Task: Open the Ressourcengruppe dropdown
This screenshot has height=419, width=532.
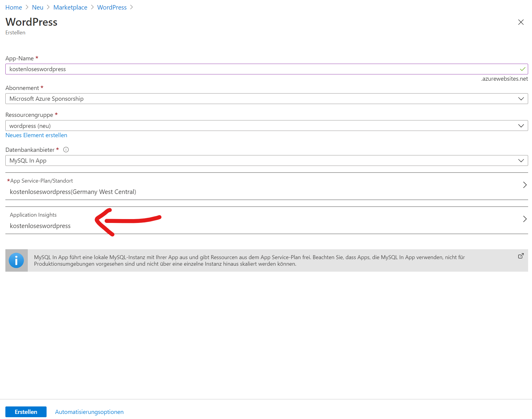Action: (267, 126)
